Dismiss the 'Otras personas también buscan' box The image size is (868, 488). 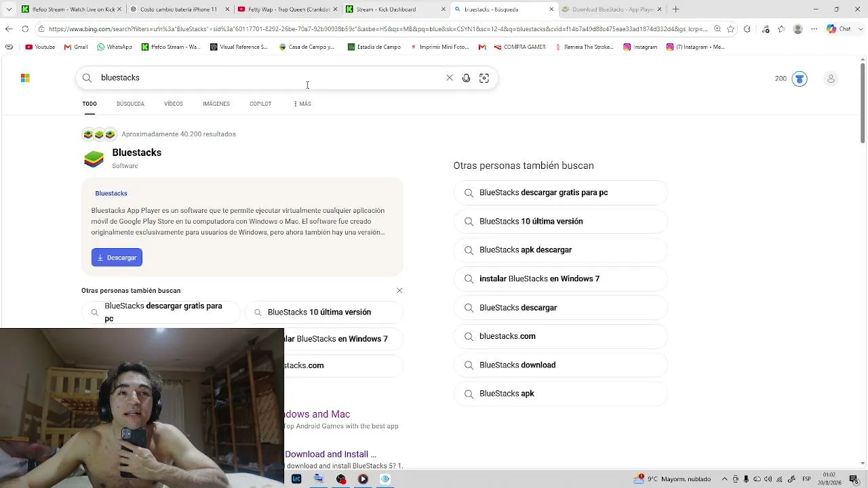399,291
